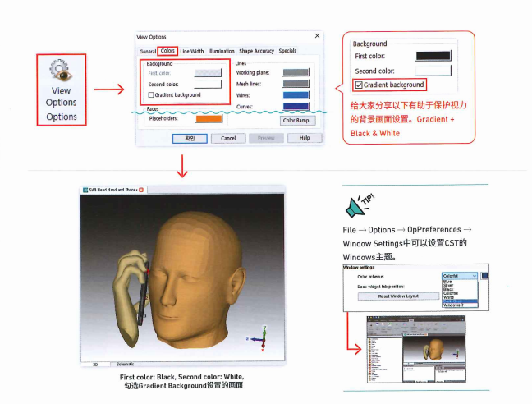Click black First color swatch in callout
Image resolution: width=532 pixels, height=404 pixels.
tap(433, 56)
